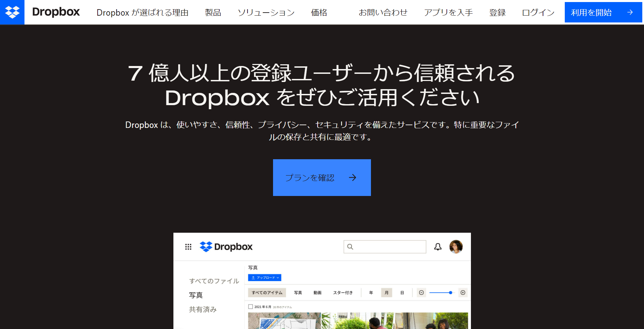Click the thumbnail size slider handle
Screen dimensions: 644x329
click(x=451, y=293)
